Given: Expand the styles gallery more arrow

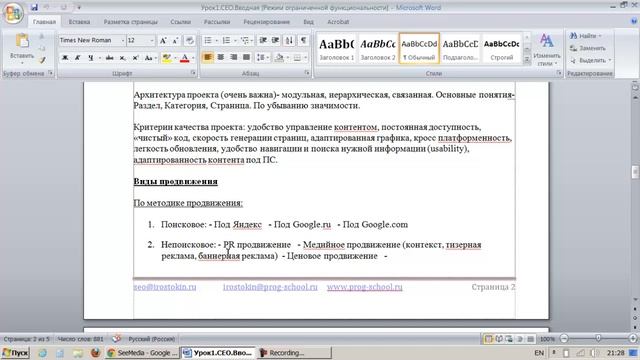Looking at the screenshot, I should coord(527,60).
